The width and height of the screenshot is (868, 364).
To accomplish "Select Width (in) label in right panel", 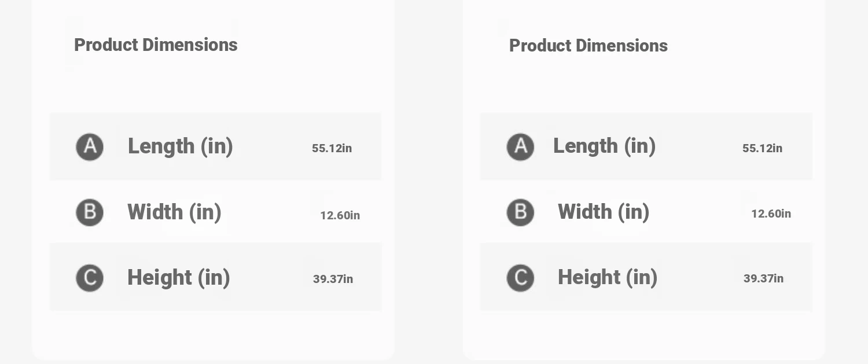I will [x=604, y=212].
